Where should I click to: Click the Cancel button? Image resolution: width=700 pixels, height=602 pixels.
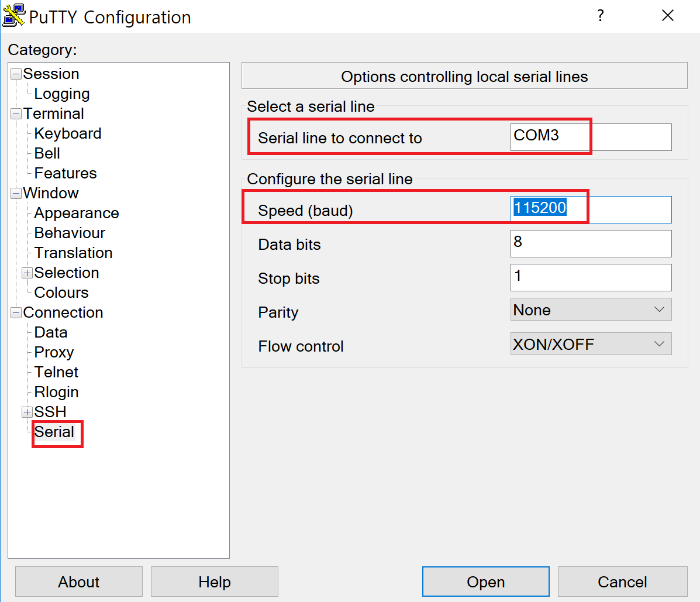[622, 582]
